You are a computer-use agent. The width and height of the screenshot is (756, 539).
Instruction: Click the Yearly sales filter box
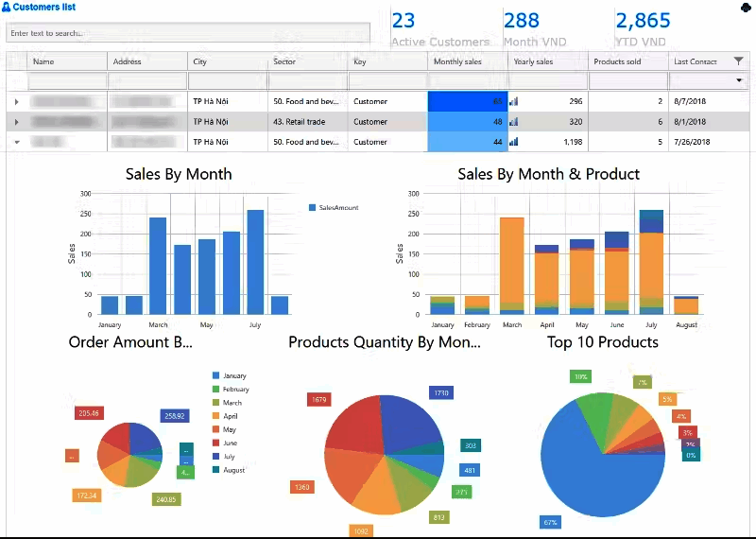(548, 80)
